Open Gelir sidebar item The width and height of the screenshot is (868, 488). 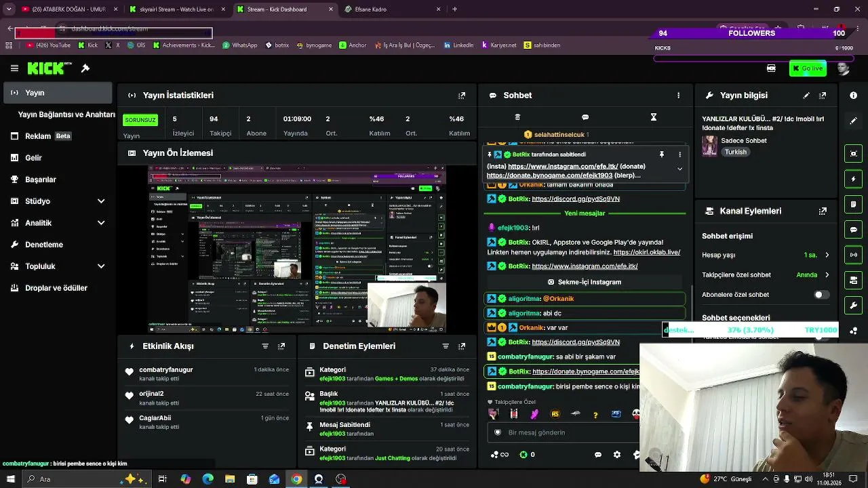[57, 158]
